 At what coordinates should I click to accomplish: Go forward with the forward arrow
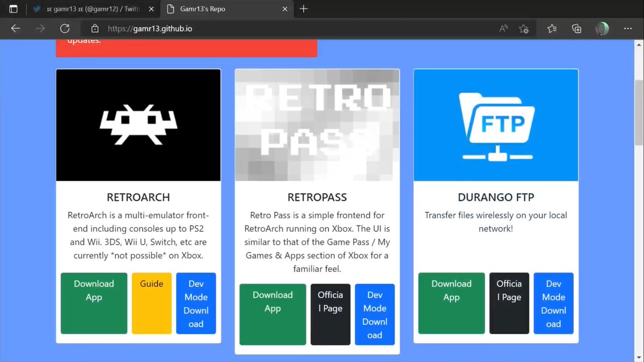(x=40, y=28)
